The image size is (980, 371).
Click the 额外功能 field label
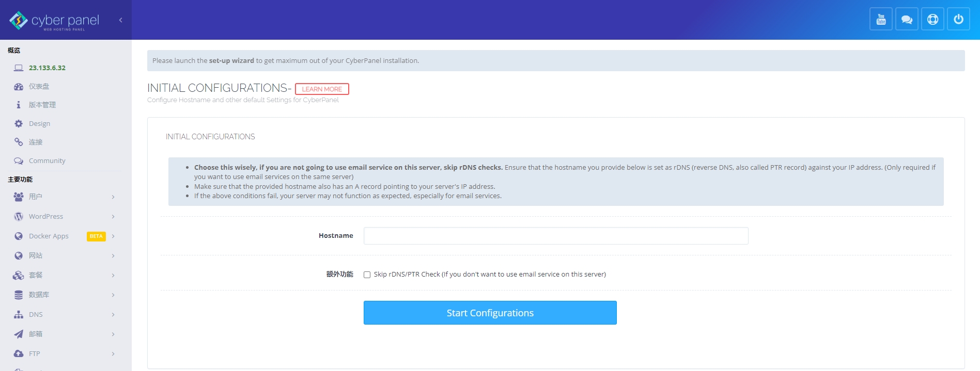click(339, 275)
